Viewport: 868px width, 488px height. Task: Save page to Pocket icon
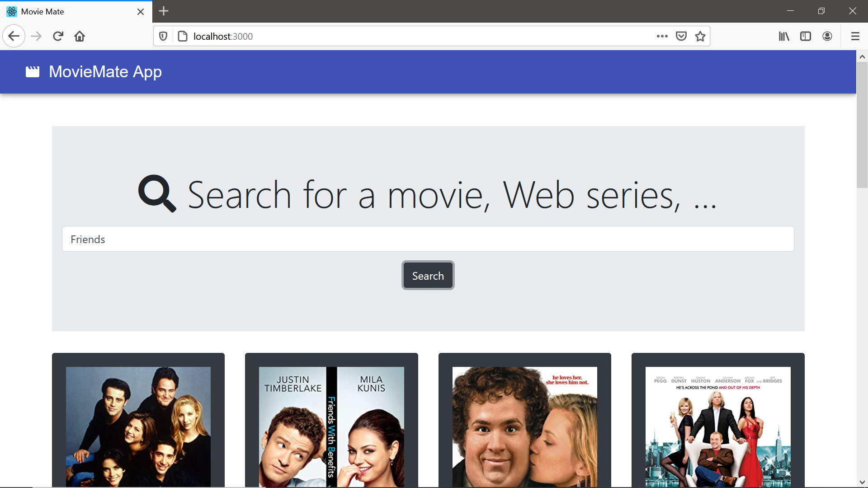click(x=681, y=36)
